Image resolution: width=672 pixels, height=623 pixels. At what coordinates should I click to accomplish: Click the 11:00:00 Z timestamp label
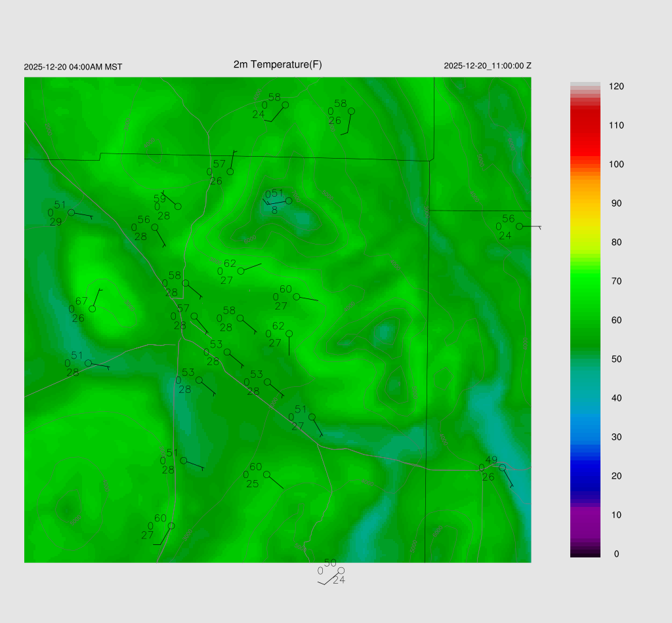point(487,66)
